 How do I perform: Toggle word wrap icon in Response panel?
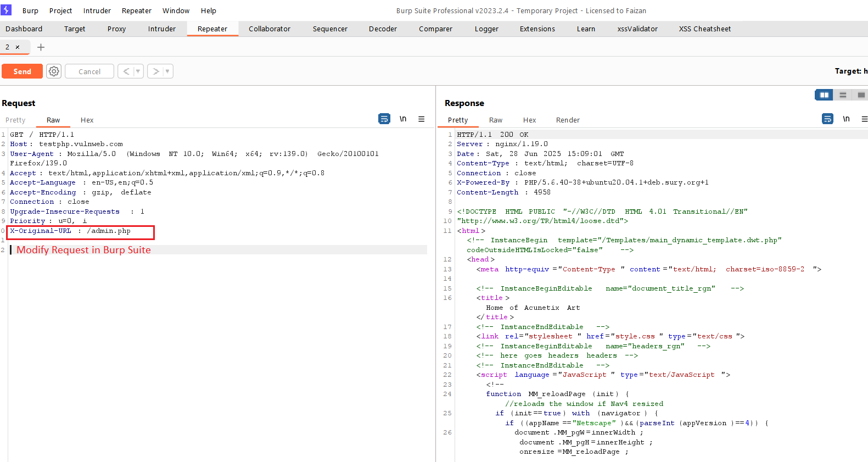click(827, 119)
